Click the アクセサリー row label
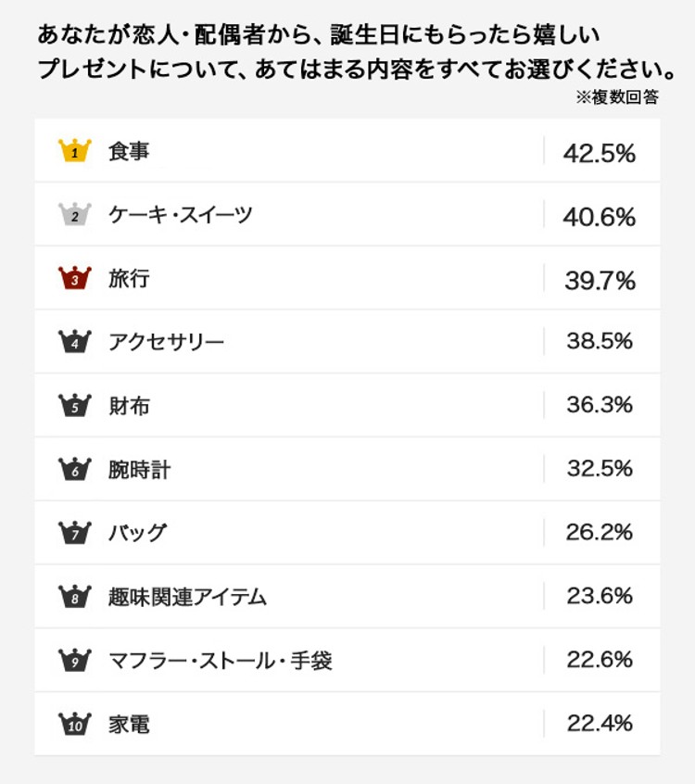The image size is (695, 784). (166, 342)
